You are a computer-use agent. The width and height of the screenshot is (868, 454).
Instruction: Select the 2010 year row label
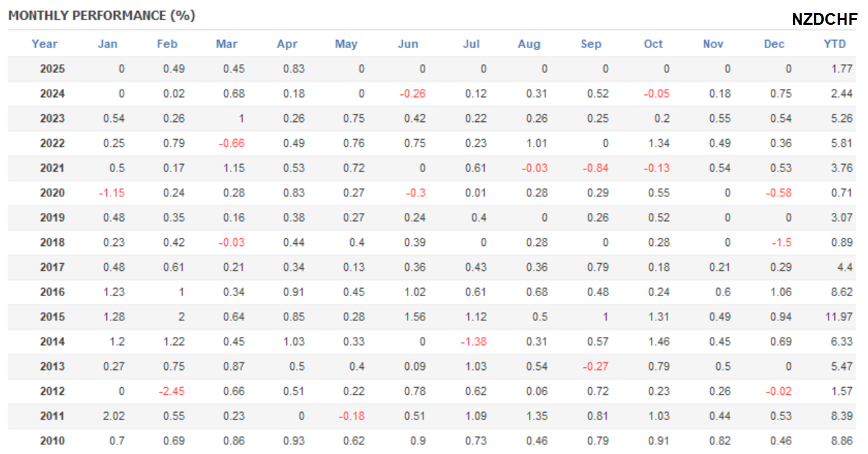[x=52, y=441]
